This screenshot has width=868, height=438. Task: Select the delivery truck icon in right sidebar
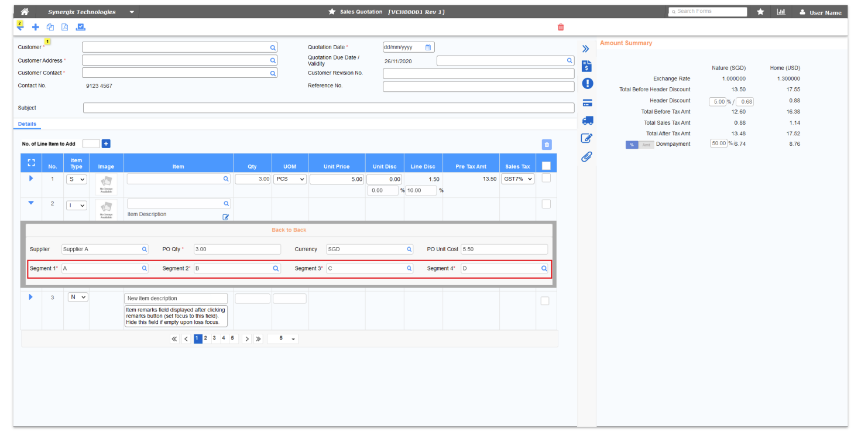pyautogui.click(x=587, y=120)
